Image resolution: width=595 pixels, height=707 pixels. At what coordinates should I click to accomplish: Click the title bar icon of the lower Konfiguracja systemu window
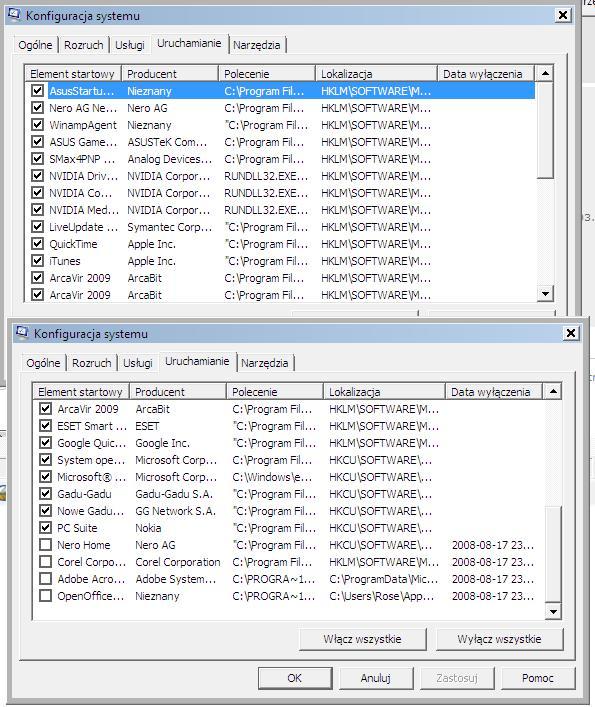point(22,333)
